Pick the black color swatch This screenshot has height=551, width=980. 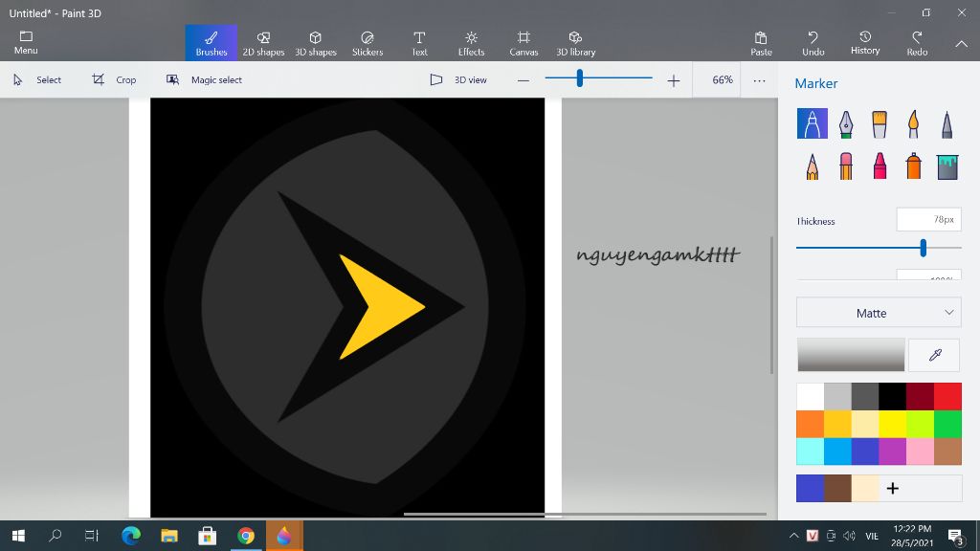(x=893, y=397)
